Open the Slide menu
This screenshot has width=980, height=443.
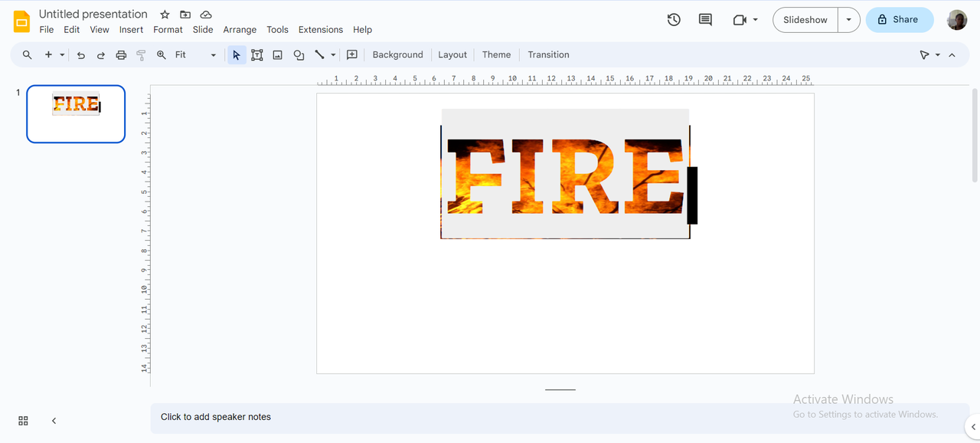tap(203, 30)
